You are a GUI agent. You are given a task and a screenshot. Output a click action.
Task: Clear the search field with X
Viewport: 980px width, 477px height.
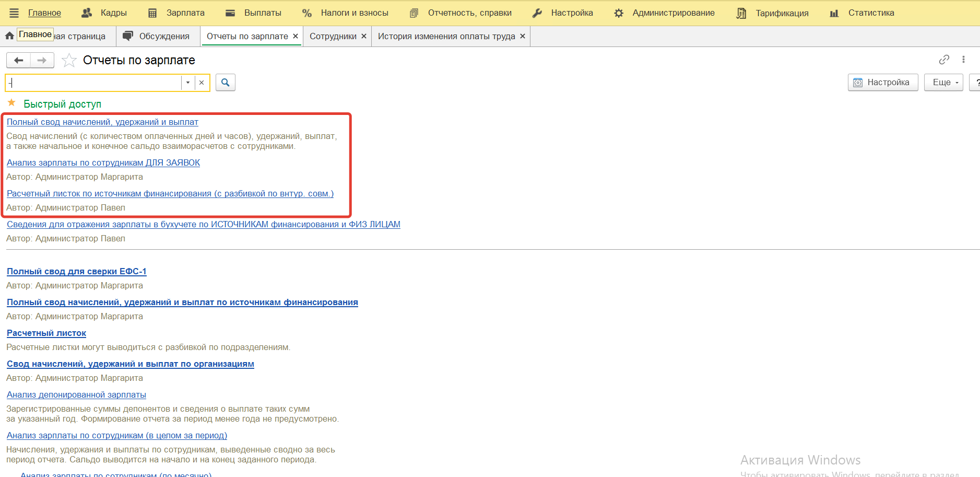click(202, 83)
